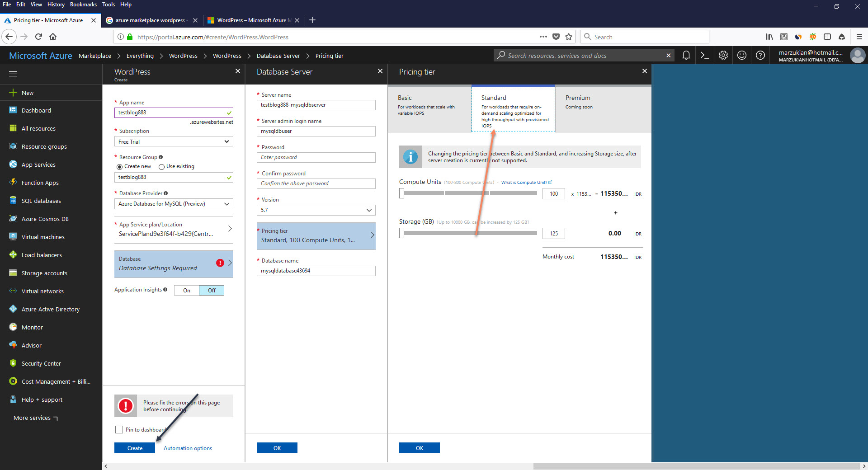This screenshot has width=868, height=470.
Task: Open the Function Apps section
Action: [x=39, y=183]
